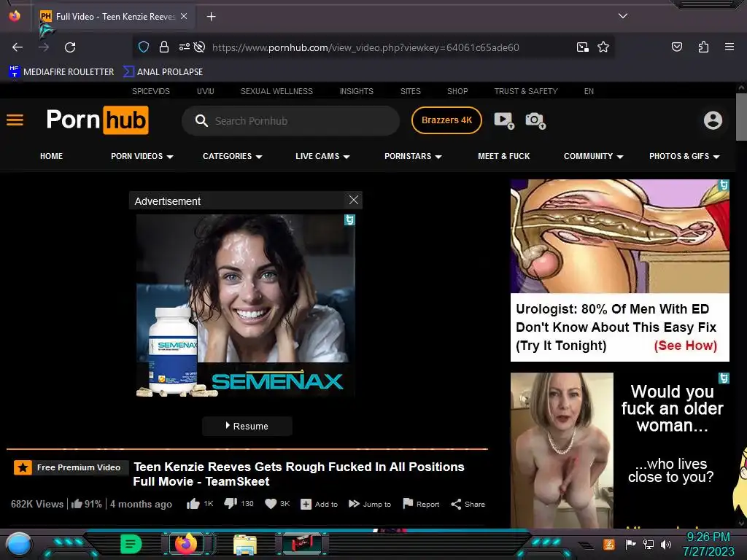Click the Add to button

tap(320, 504)
